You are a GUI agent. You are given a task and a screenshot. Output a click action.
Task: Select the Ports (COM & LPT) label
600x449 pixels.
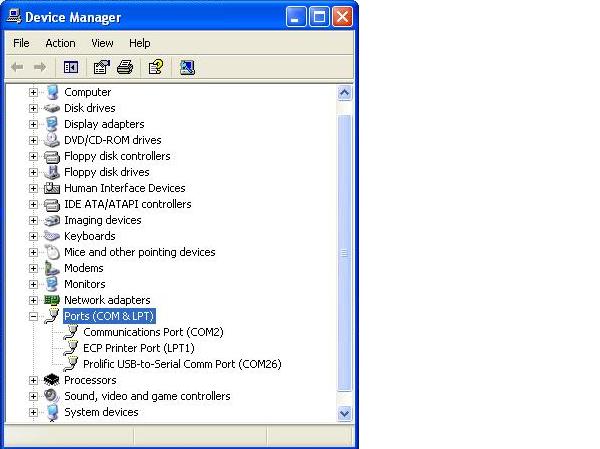pyautogui.click(x=109, y=316)
